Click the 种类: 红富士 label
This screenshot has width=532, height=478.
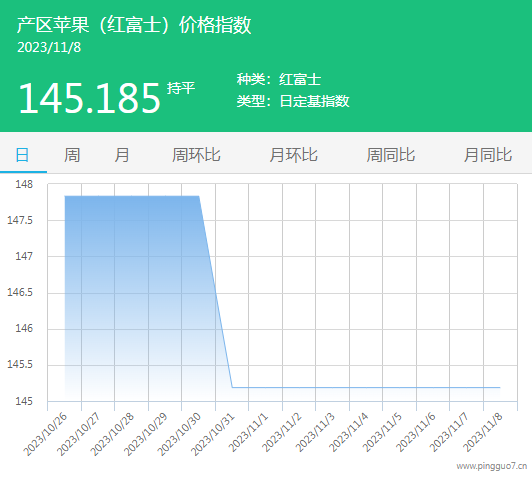[x=279, y=80]
